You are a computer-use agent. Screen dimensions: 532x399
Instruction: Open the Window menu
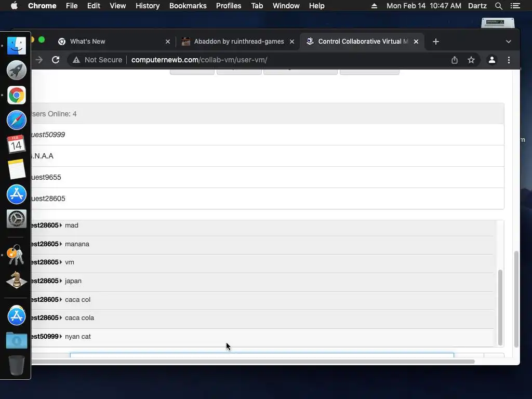(286, 6)
